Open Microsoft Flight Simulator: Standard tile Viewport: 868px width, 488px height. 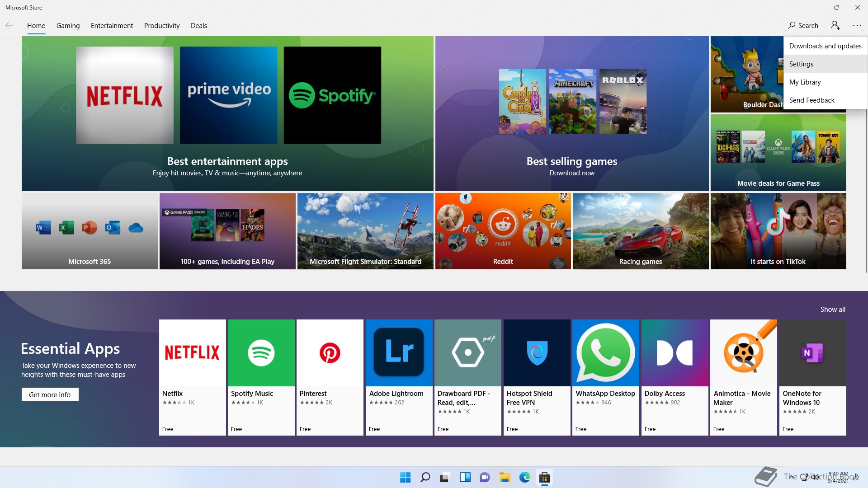coord(365,231)
